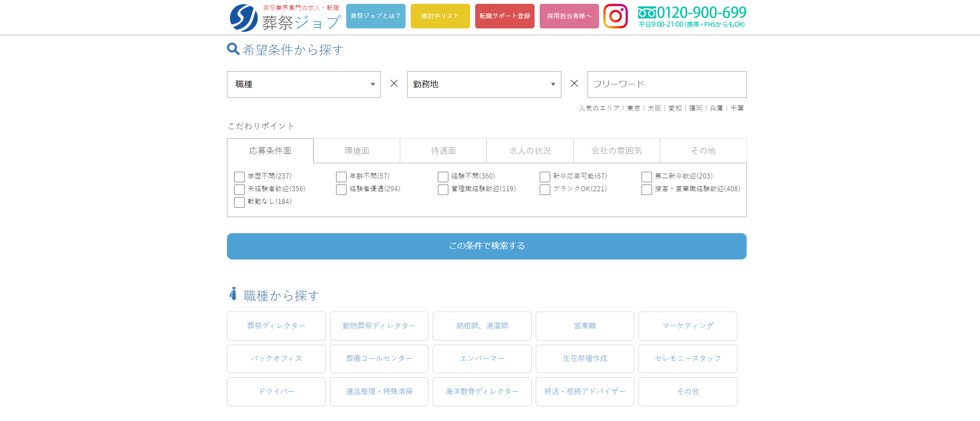The height and width of the screenshot is (421, 980).
Task: Focus the フリーワード text field
Action: tap(666, 84)
